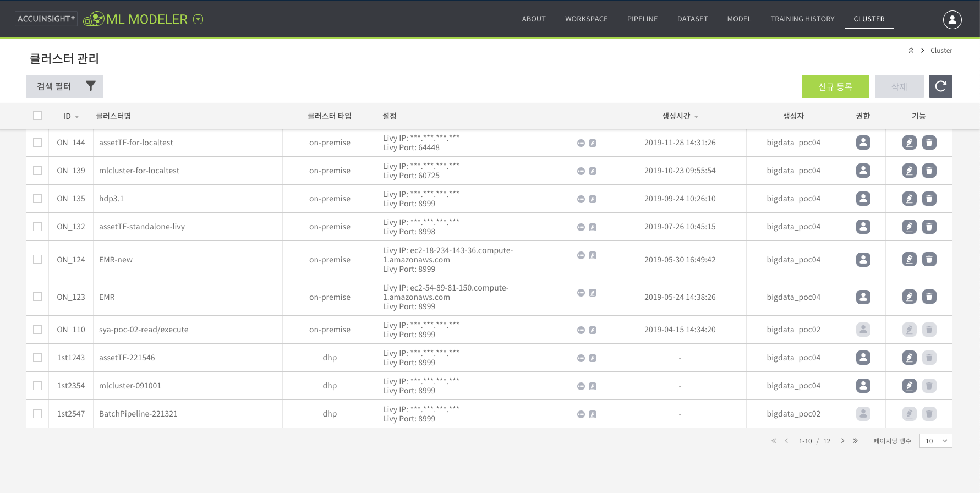Viewport: 980px width, 493px height.
Task: Open permissions for cluster hdp3.1
Action: click(863, 199)
